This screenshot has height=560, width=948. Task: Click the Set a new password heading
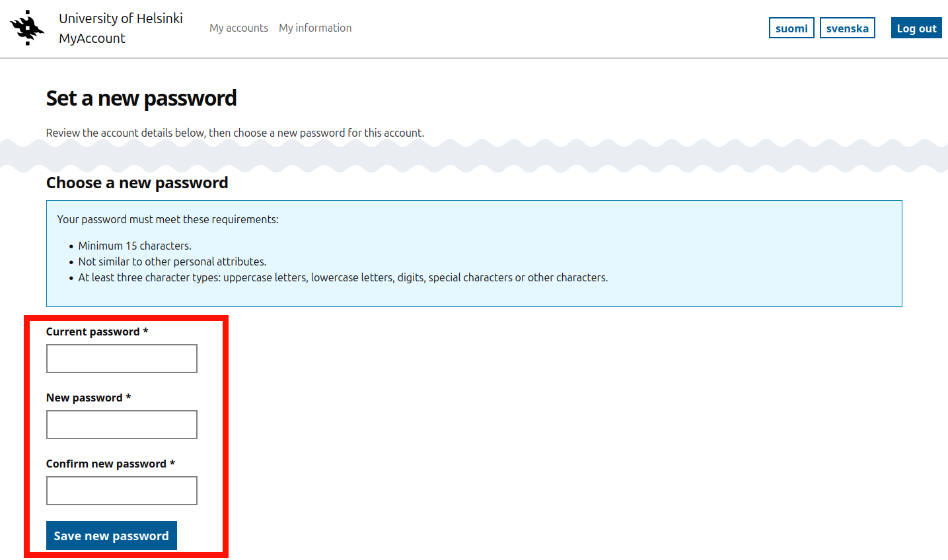click(x=141, y=98)
